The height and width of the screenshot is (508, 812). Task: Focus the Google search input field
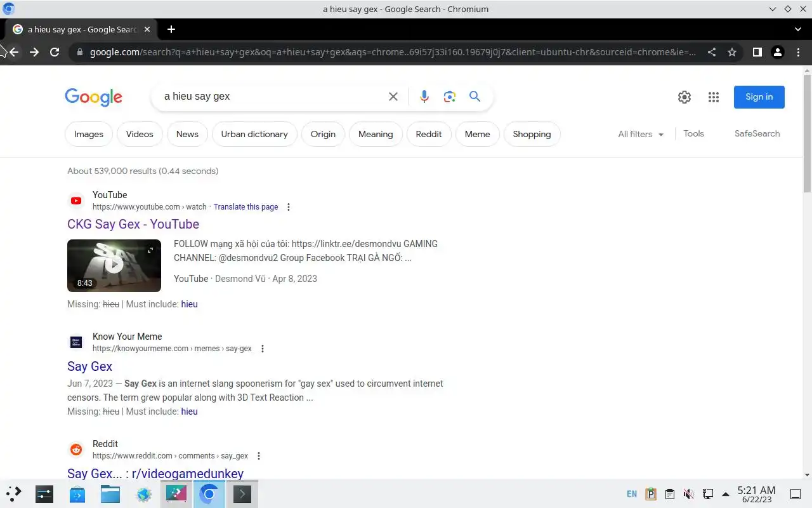click(273, 97)
